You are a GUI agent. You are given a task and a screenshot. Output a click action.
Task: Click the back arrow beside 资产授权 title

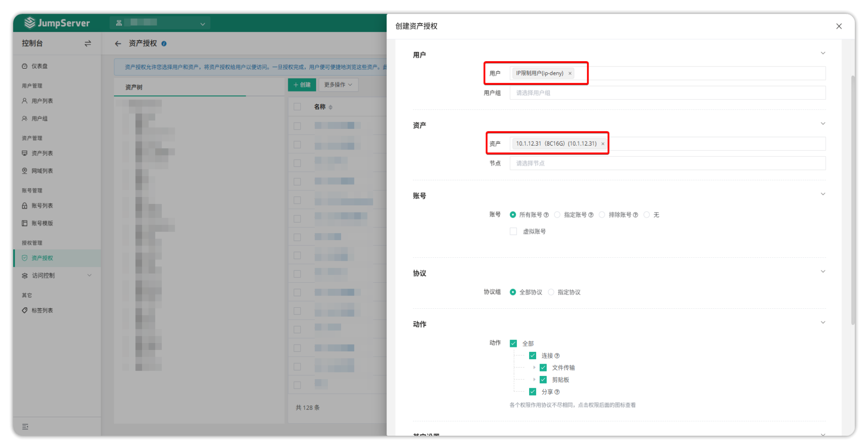coord(118,44)
